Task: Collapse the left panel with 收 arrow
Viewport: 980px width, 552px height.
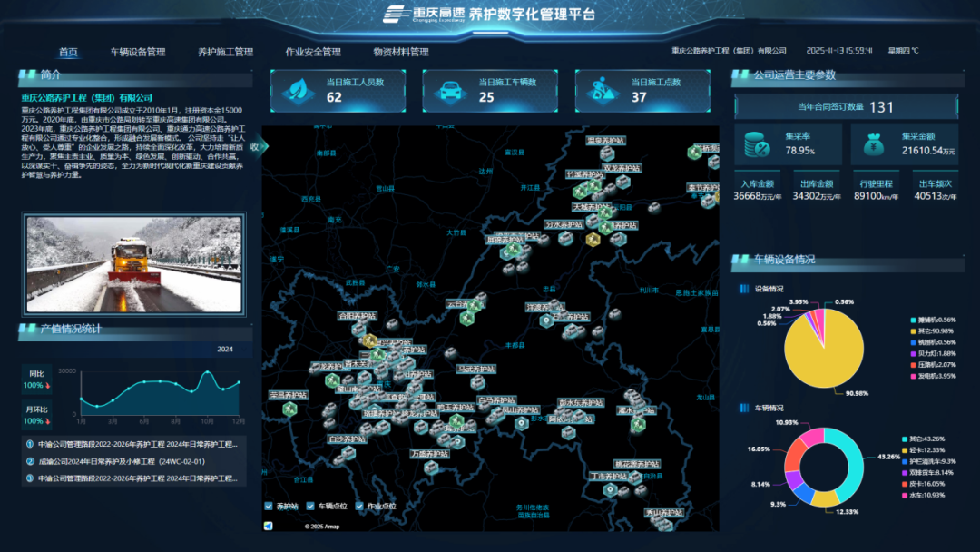Action: tap(255, 146)
